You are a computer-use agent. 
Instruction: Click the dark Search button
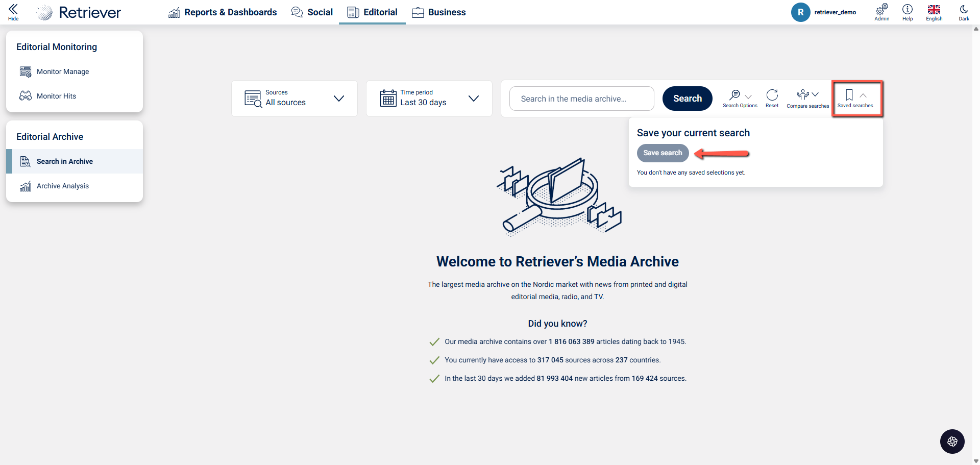[x=688, y=99]
